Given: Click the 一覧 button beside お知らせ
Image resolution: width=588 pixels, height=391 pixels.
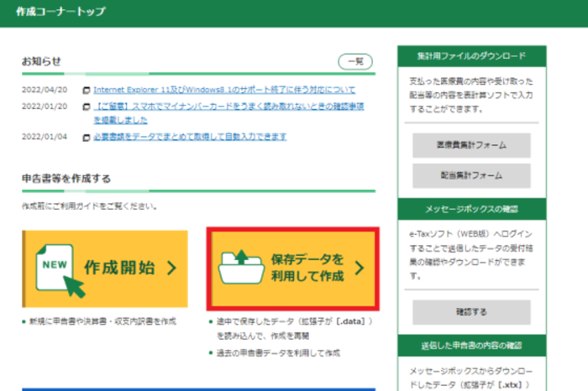Looking at the screenshot, I should click(354, 61).
